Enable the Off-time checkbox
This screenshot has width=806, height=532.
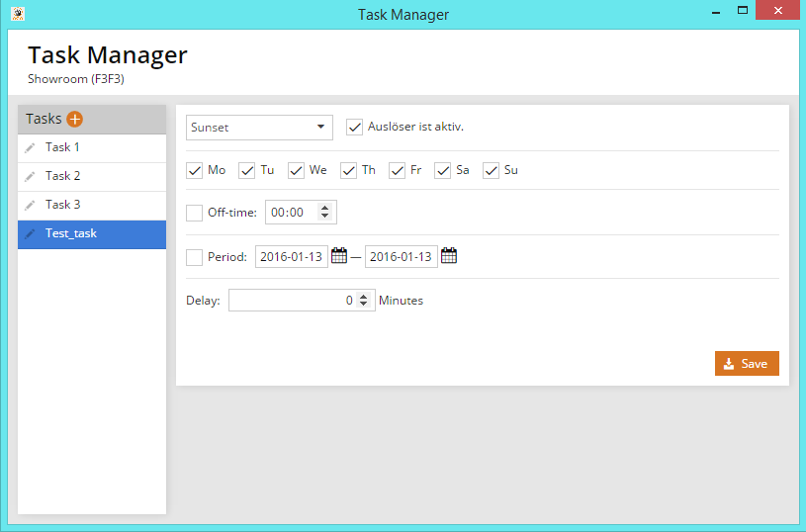[x=195, y=212]
